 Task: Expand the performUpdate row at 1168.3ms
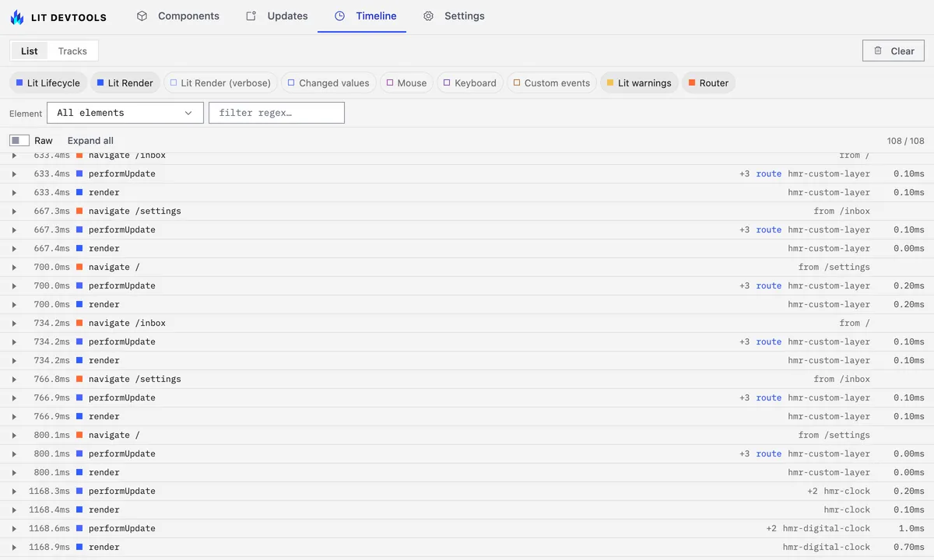coord(14,491)
